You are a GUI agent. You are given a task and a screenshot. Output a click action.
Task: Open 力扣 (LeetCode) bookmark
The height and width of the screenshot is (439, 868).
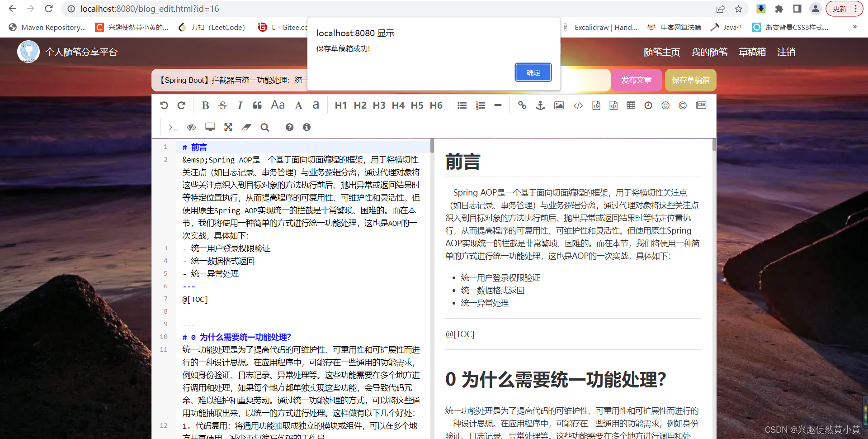(x=212, y=27)
